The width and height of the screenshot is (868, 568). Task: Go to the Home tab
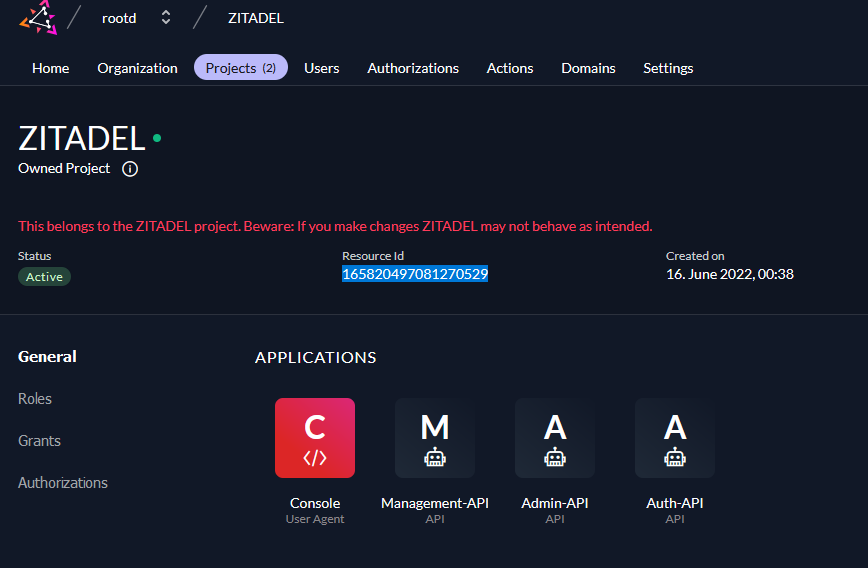50,68
